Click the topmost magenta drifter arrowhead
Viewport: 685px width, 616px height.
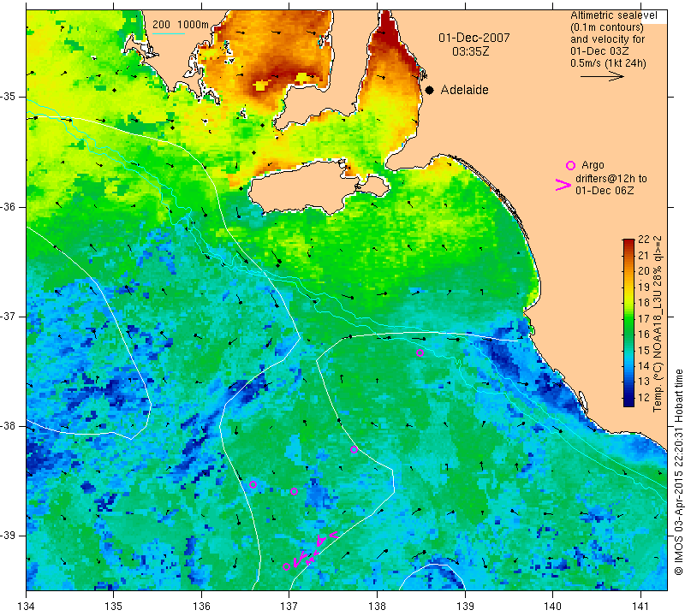coord(333,535)
